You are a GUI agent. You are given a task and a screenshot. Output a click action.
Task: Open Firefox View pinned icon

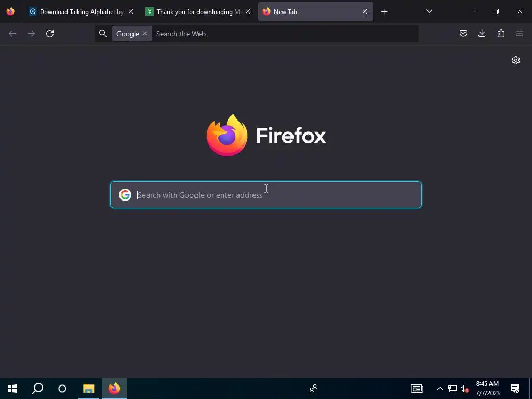[x=10, y=11]
